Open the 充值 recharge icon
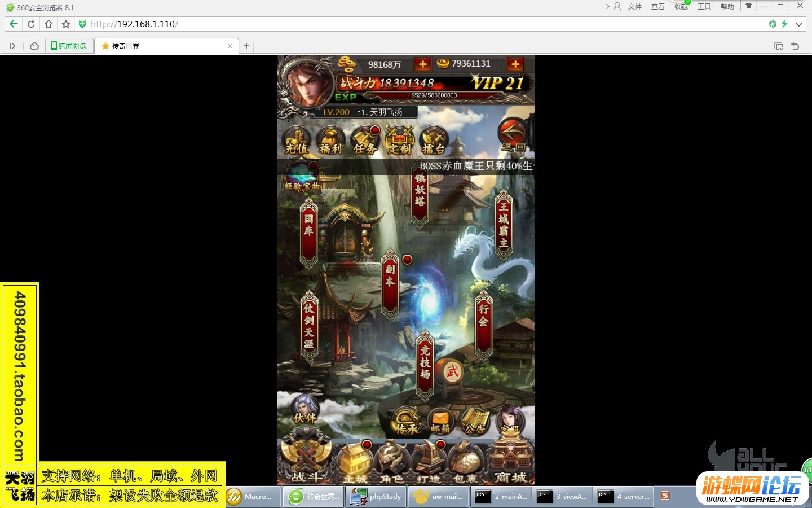This screenshot has height=508, width=812. tap(297, 141)
